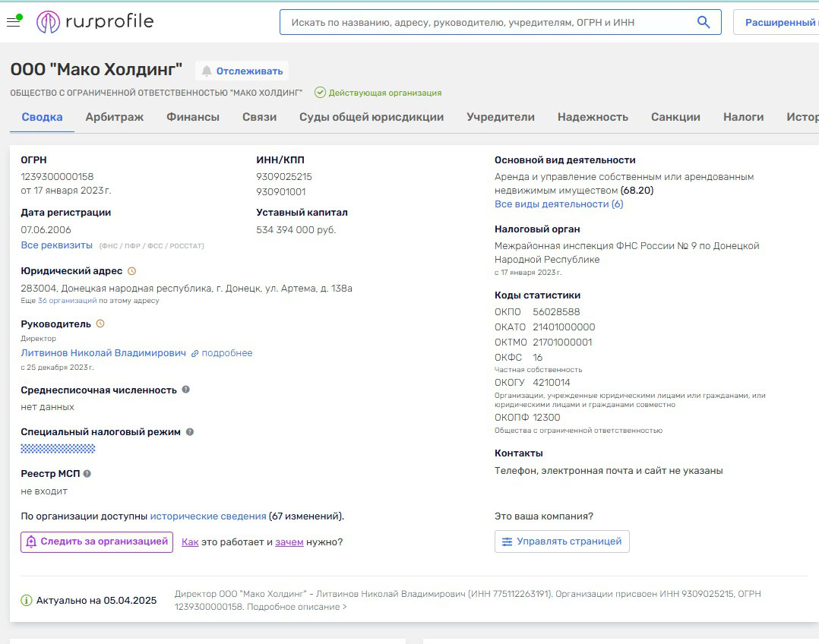Open 36 организаций link

pyautogui.click(x=67, y=301)
